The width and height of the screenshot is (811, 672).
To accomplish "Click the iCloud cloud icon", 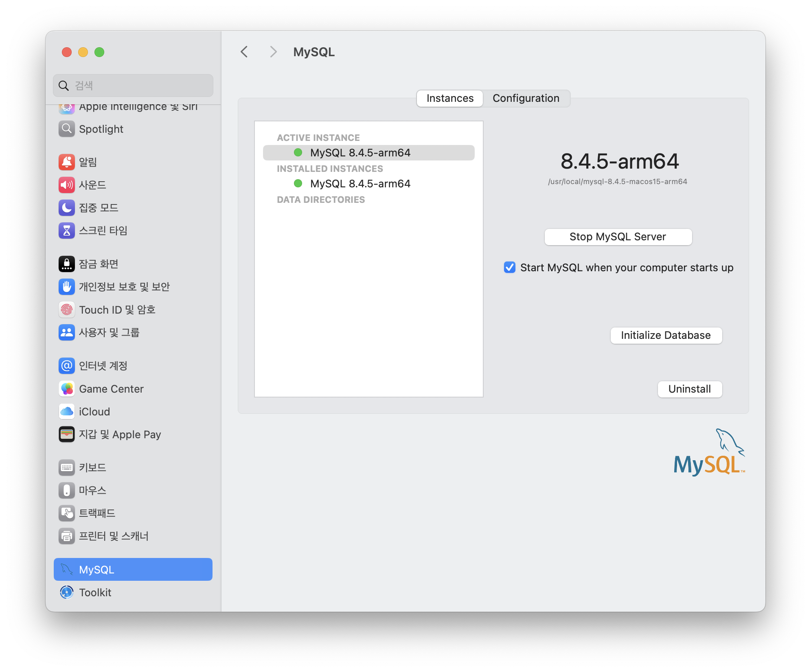I will (67, 412).
